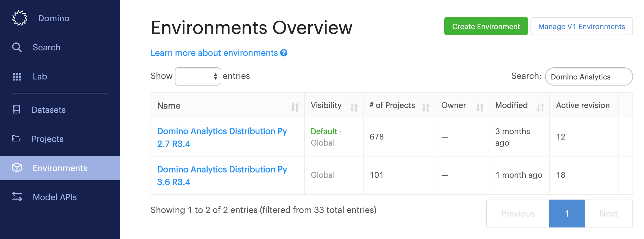Sort table by Visibility column arrows

point(354,107)
